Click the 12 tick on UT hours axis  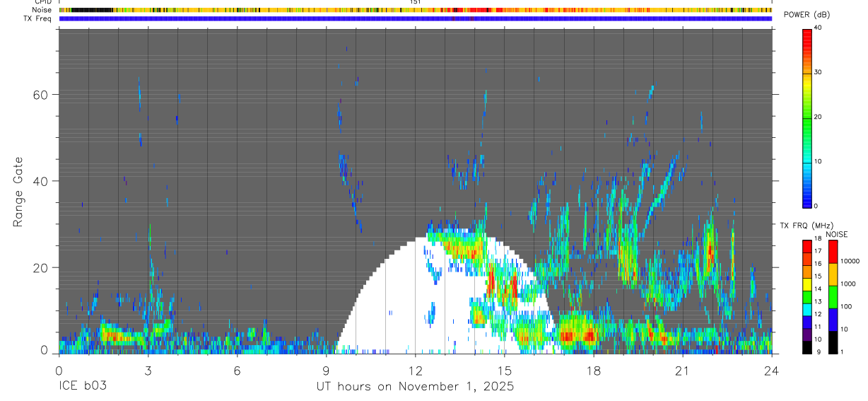point(415,371)
